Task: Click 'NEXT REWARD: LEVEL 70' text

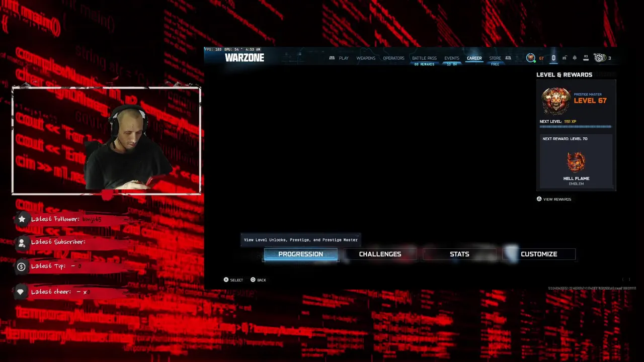Action: point(565,139)
